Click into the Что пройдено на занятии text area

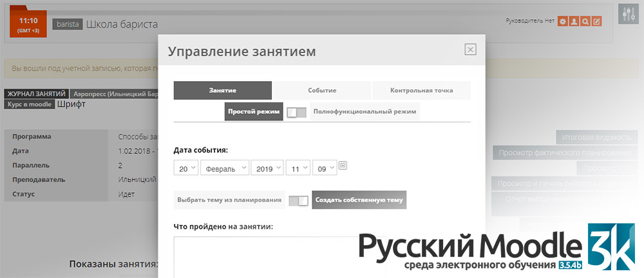coord(279,257)
